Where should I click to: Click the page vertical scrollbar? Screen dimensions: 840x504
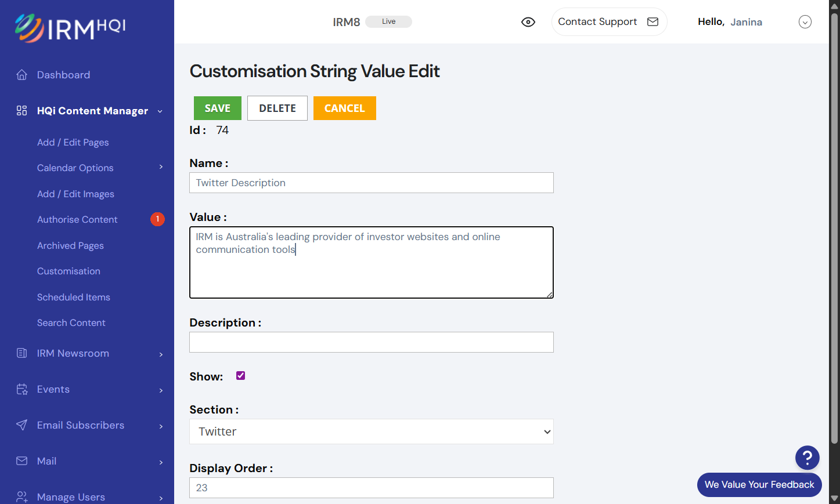click(834, 229)
